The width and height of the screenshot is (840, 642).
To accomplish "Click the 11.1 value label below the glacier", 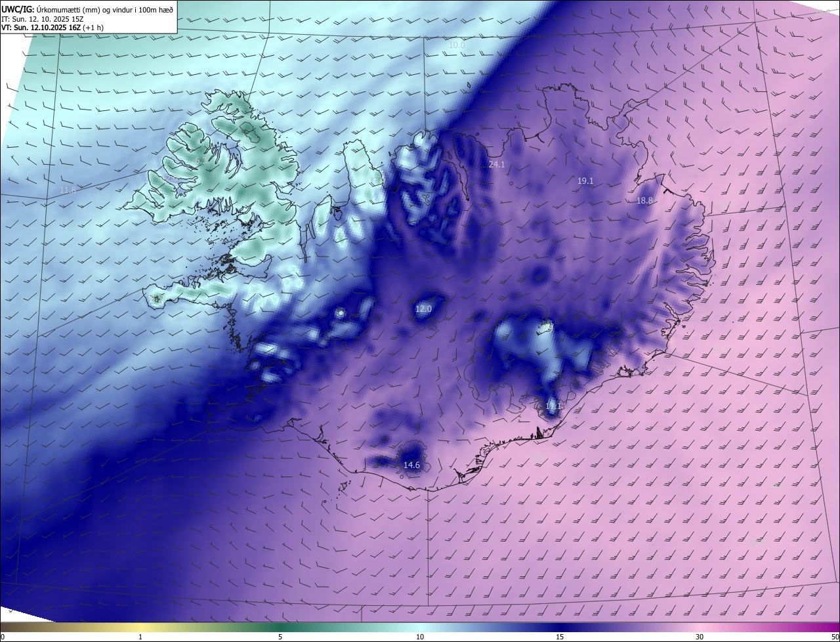I will tap(553, 406).
